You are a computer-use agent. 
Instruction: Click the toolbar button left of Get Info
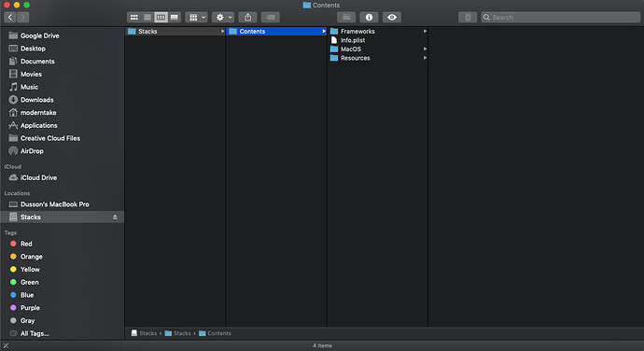(346, 17)
